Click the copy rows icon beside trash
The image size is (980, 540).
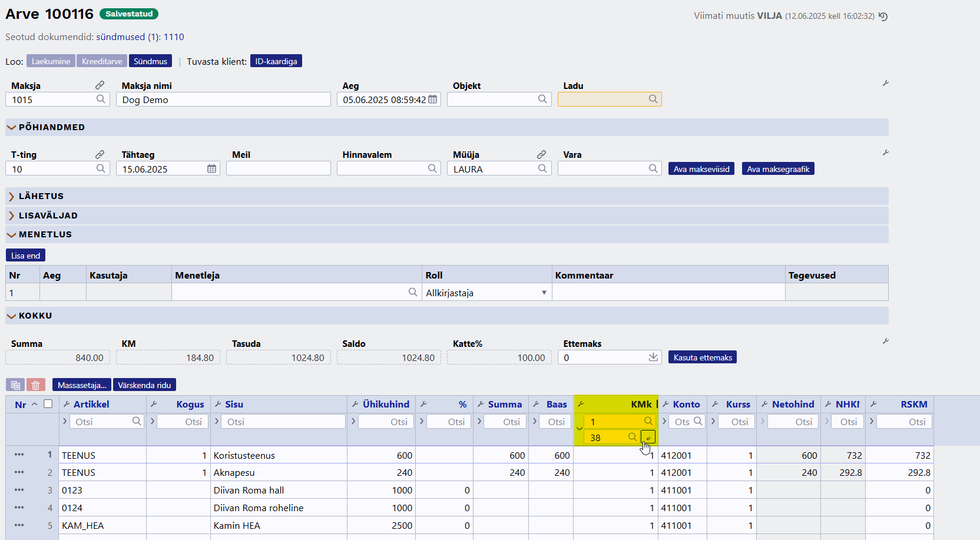[15, 385]
